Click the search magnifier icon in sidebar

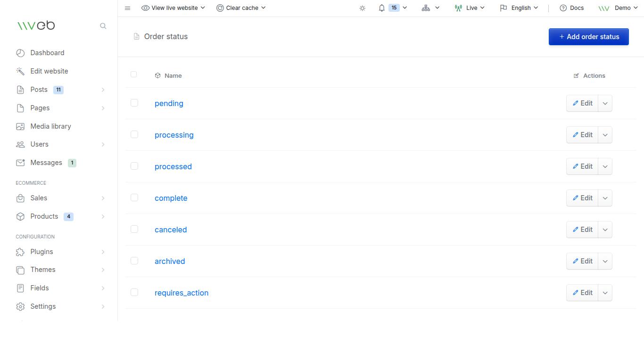[103, 26]
